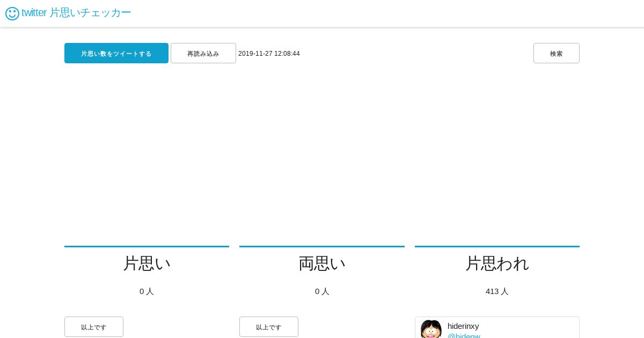Screen dimensions: 644x338
Task: Open hiderinxy's avatar thumbnail
Action: (x=431, y=329)
